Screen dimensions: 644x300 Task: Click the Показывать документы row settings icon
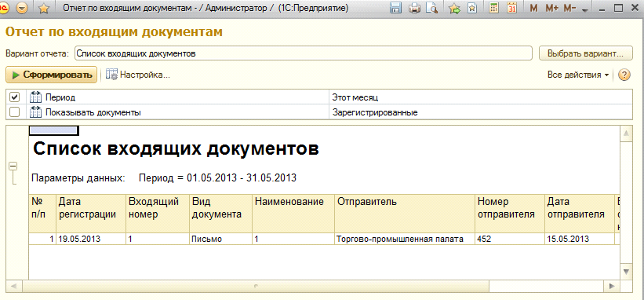click(x=36, y=112)
